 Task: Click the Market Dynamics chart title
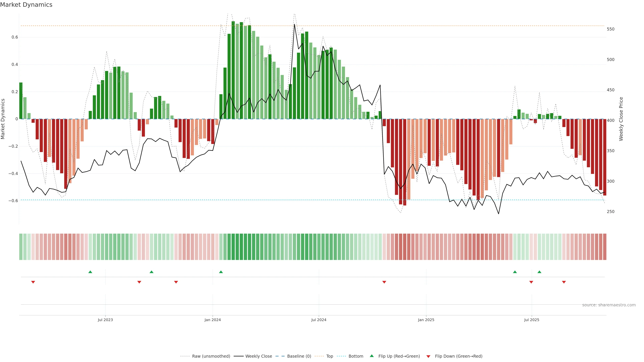pos(26,5)
